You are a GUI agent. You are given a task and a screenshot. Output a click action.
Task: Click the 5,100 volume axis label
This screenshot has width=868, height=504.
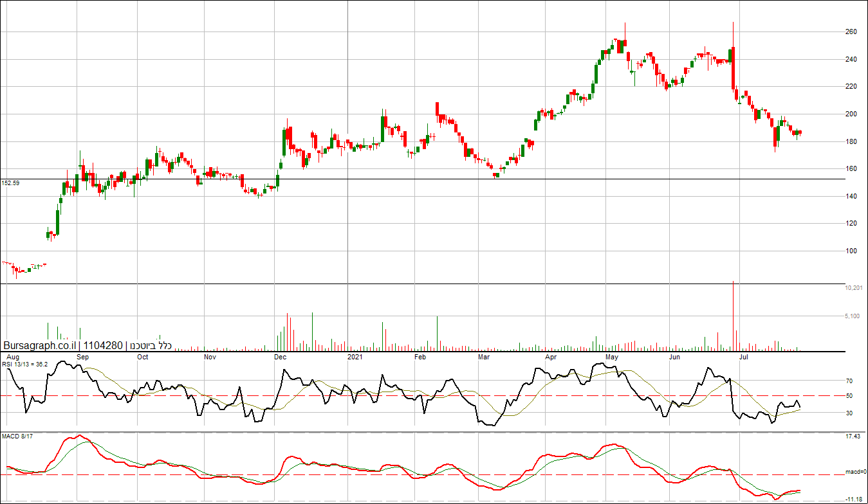click(852, 316)
